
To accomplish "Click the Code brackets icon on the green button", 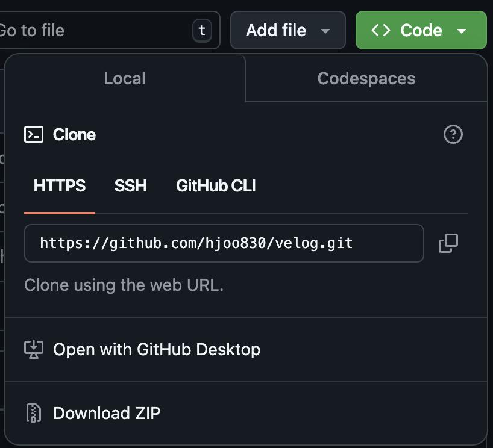I will (x=382, y=30).
